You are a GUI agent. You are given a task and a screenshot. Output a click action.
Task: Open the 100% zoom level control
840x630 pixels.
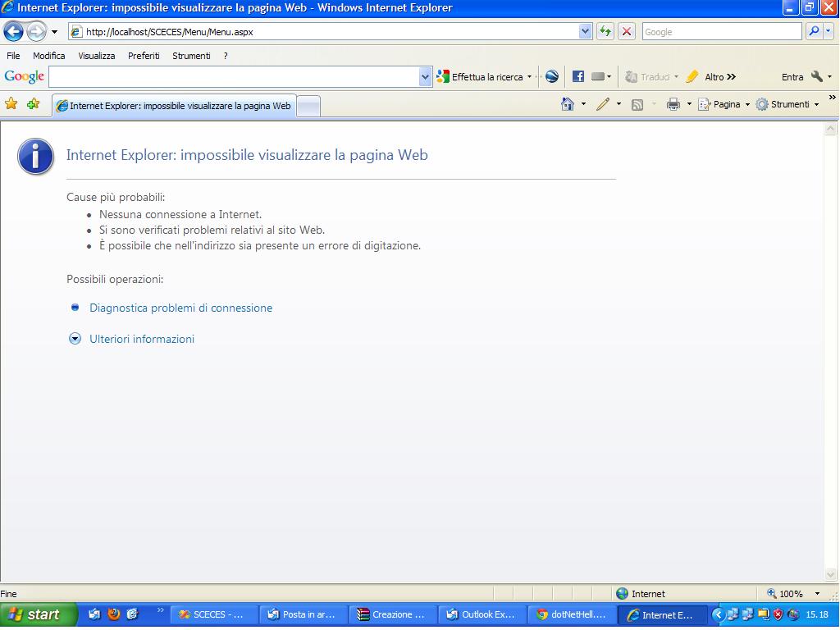(x=793, y=594)
